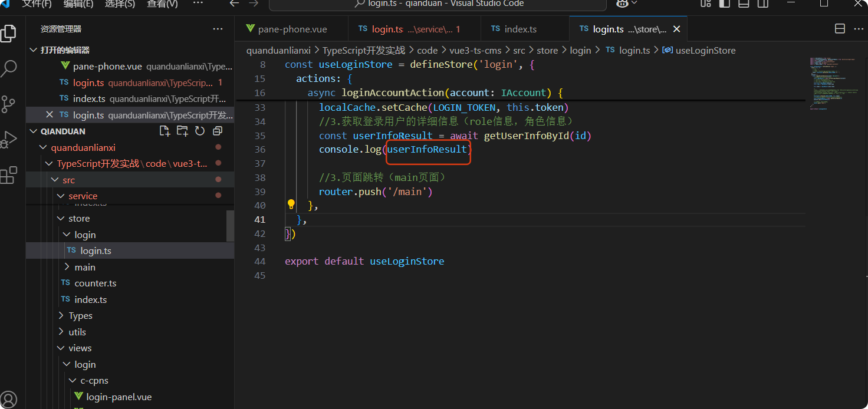Open the Run and Debug view

pos(8,140)
